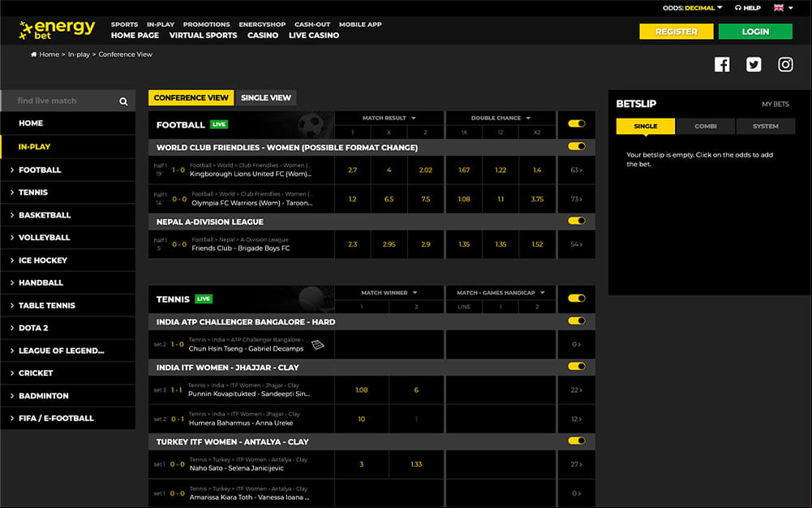Toggle Nepal A-Division League switch
The height and width of the screenshot is (508, 812).
pyautogui.click(x=577, y=221)
